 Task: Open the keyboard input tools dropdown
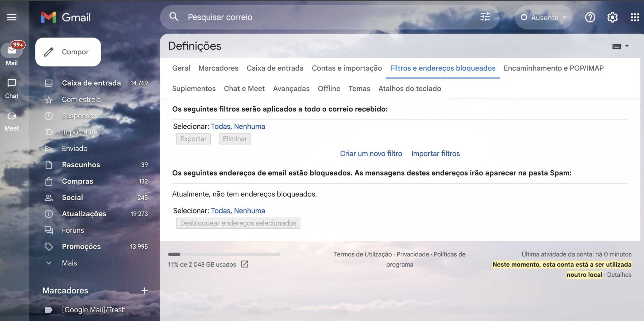coord(627,46)
